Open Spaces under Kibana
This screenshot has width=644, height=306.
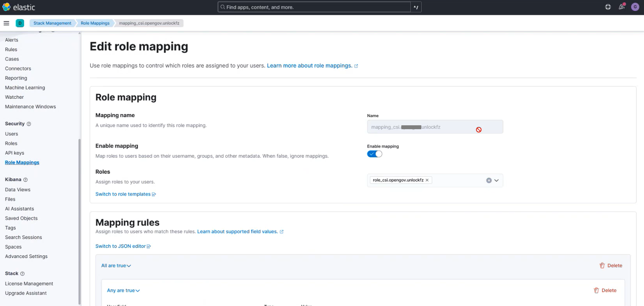(13, 247)
